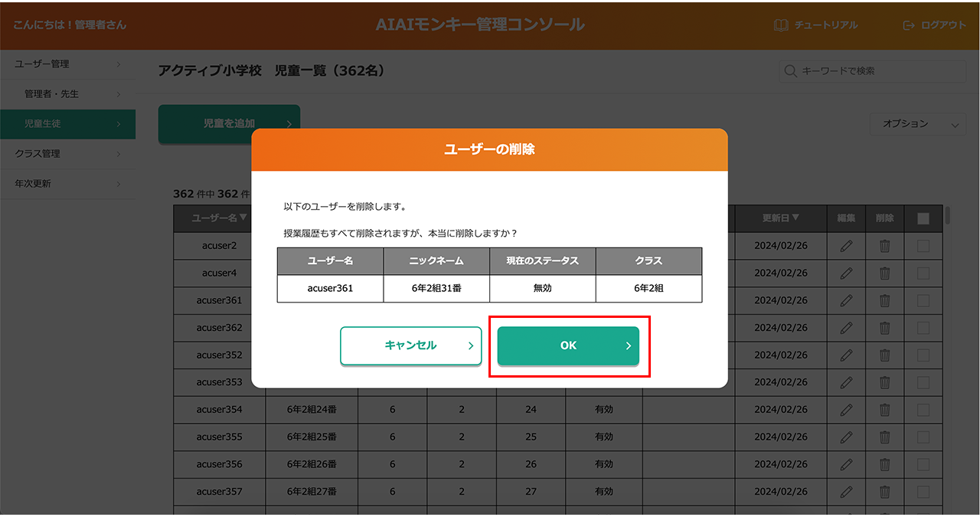Click the trash icon for acuser356 row

pos(884,464)
